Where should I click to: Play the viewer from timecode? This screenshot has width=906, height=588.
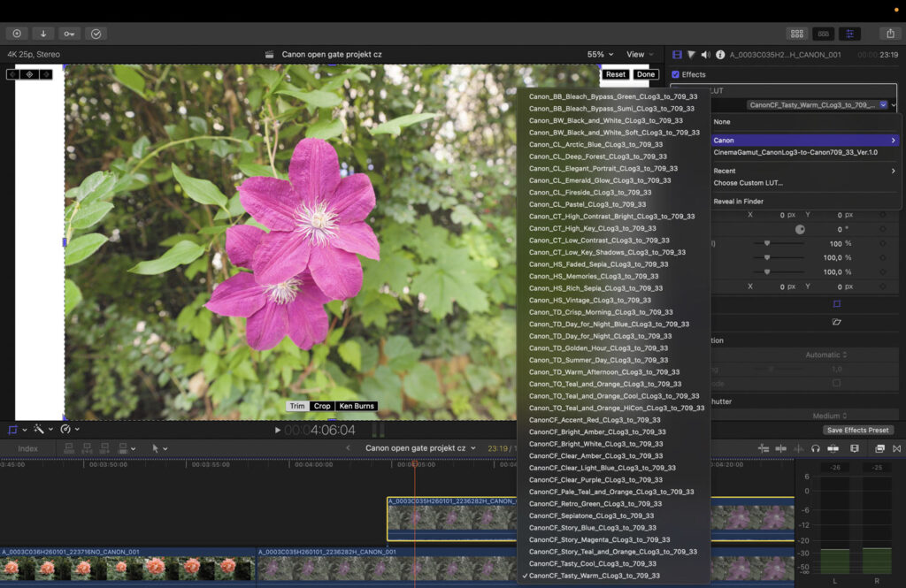click(x=277, y=430)
